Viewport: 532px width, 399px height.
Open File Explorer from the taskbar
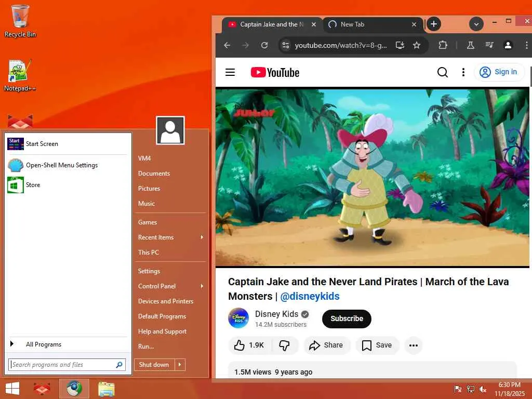[107, 389]
